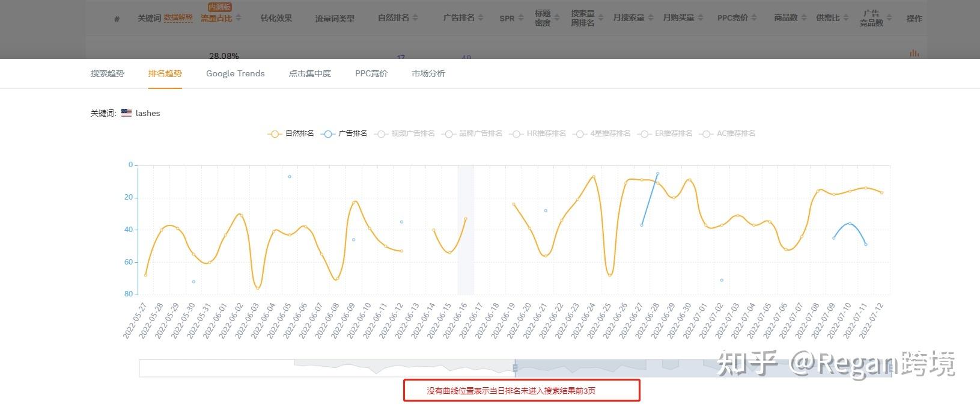Enable the ER推荐排名 legend series
980x407 pixels.
point(665,133)
